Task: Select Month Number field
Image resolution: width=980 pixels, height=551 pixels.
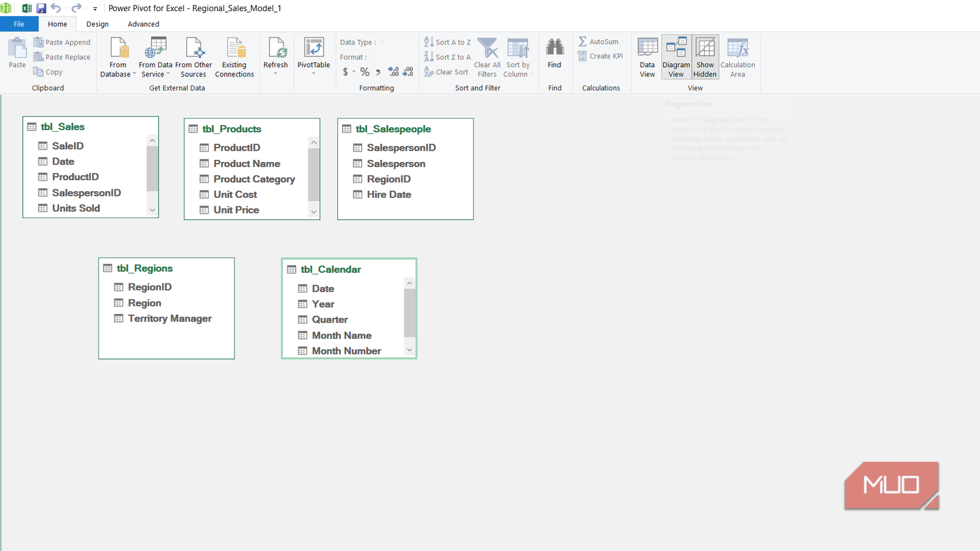Action: point(346,351)
